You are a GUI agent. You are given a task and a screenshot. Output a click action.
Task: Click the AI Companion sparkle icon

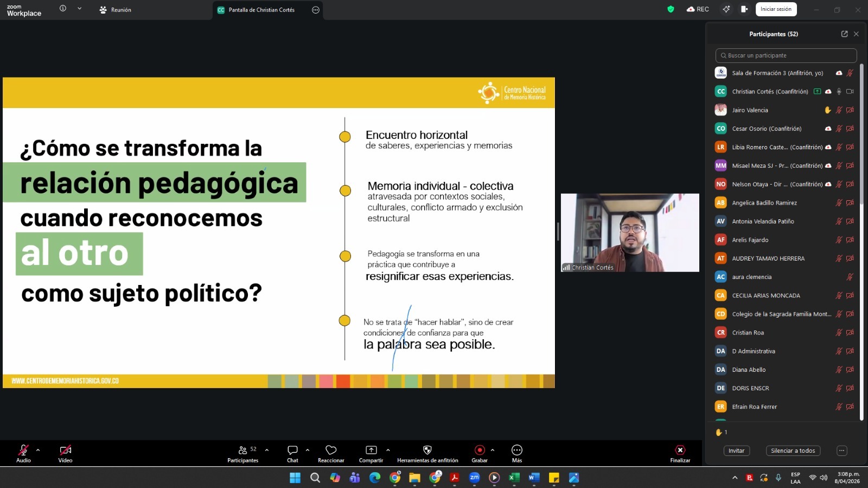tap(726, 9)
